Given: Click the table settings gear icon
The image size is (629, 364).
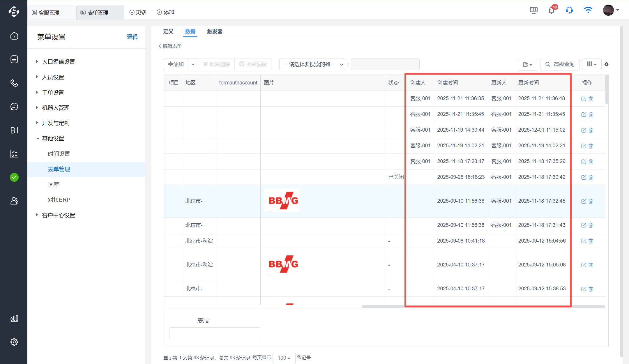Looking at the screenshot, I should (x=606, y=64).
